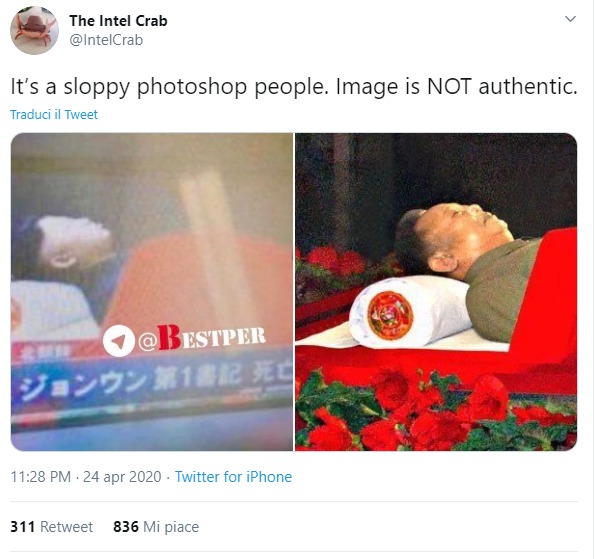This screenshot has height=559, width=595.
Task: Click the display name The Intel Crab
Action: click(118, 21)
